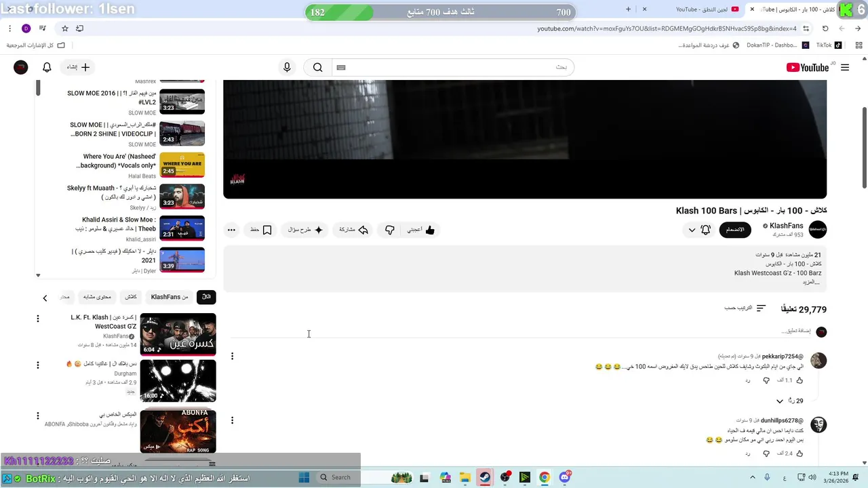Select the محتوى مشابه filter chip
The image size is (868, 488).
98,297
